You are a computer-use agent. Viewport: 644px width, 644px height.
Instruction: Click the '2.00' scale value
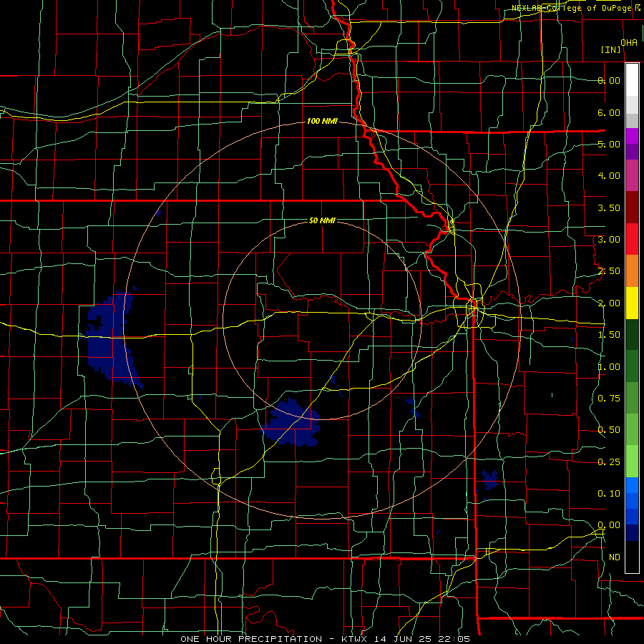click(609, 303)
